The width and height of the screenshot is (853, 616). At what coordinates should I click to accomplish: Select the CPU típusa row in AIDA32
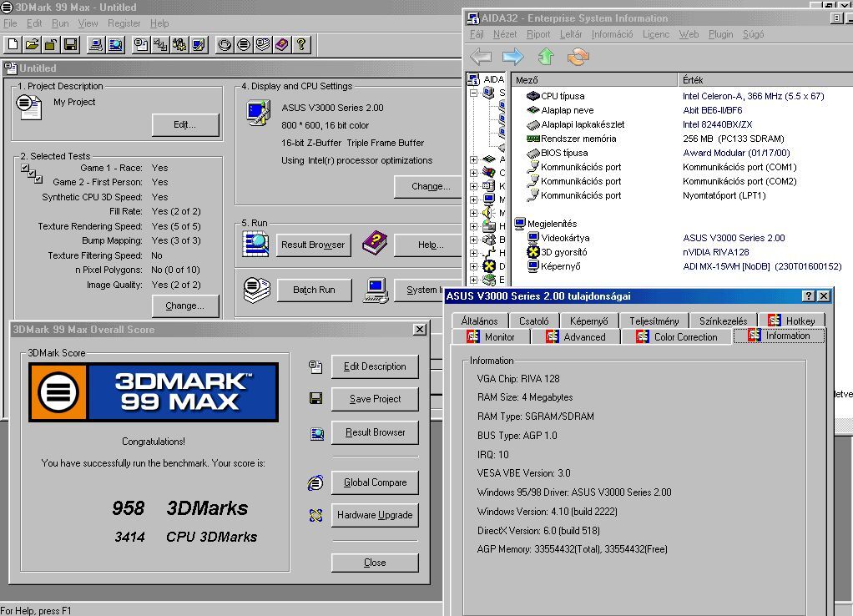(x=682, y=96)
